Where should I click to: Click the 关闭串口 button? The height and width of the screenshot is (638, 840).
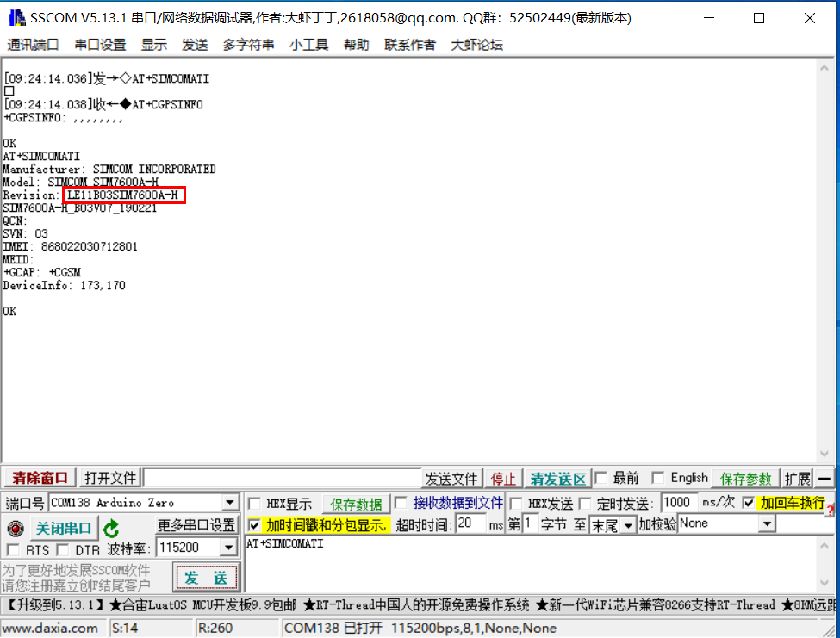(x=64, y=529)
